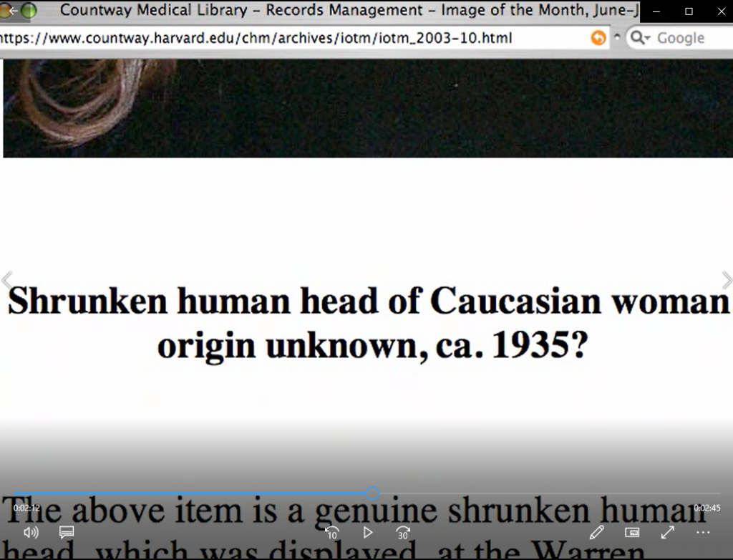This screenshot has width=733, height=560.
Task: Click the text "origin unknown, ca. 1935?"
Action: point(372,346)
